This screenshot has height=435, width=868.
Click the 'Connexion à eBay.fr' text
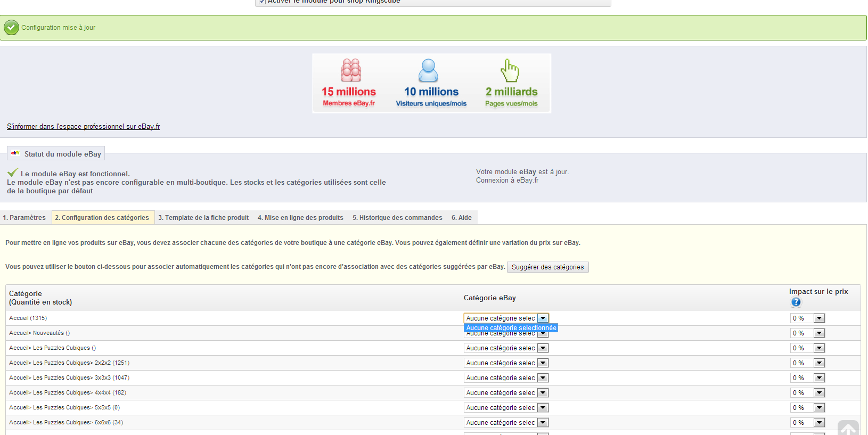507,180
